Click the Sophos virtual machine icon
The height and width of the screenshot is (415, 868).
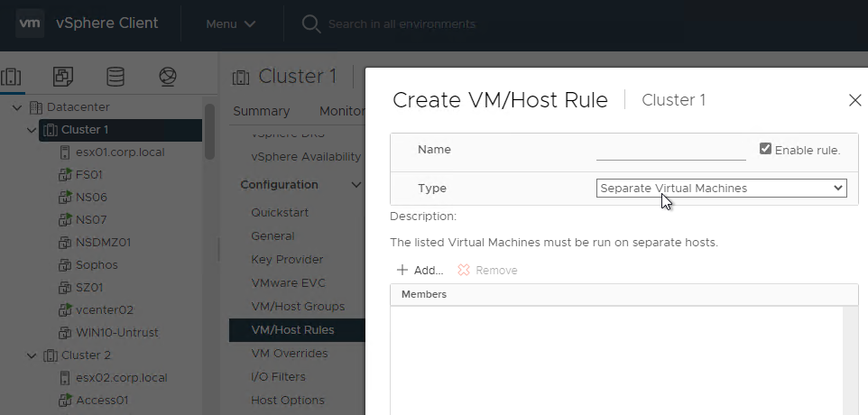[x=65, y=265]
